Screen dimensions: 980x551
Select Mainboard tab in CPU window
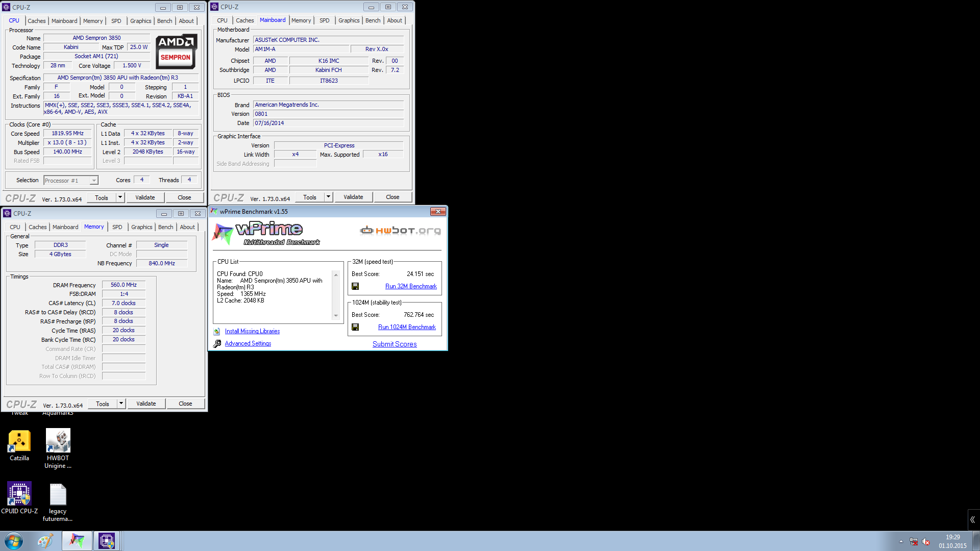point(65,21)
